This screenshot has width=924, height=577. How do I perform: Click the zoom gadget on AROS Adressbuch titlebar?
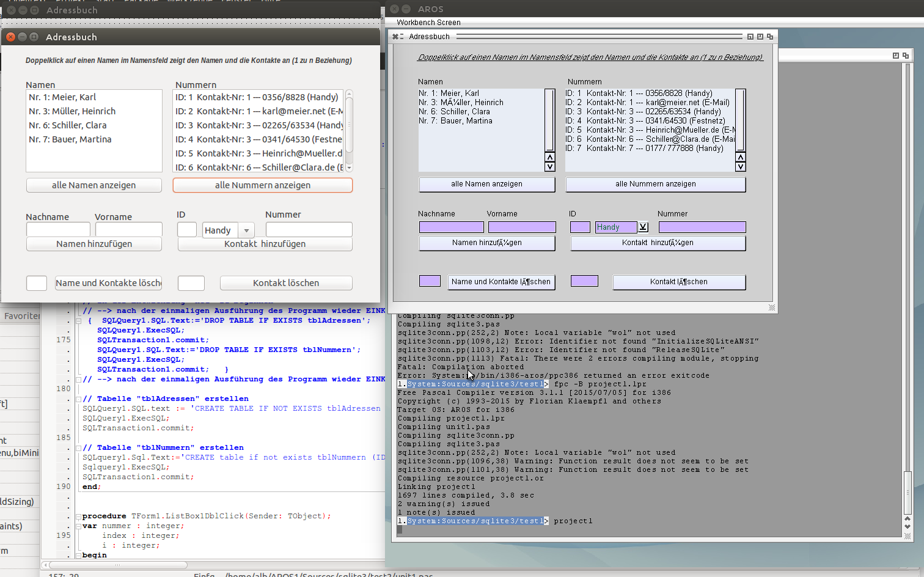point(760,37)
